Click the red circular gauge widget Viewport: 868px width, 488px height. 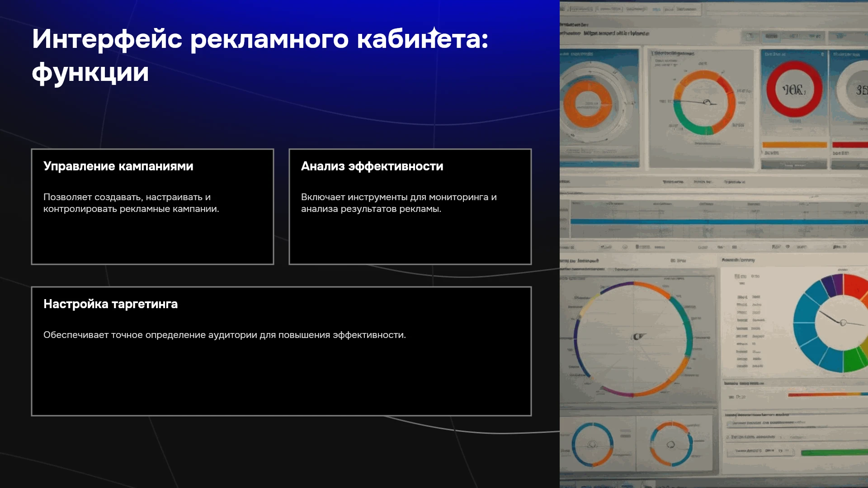(x=794, y=89)
